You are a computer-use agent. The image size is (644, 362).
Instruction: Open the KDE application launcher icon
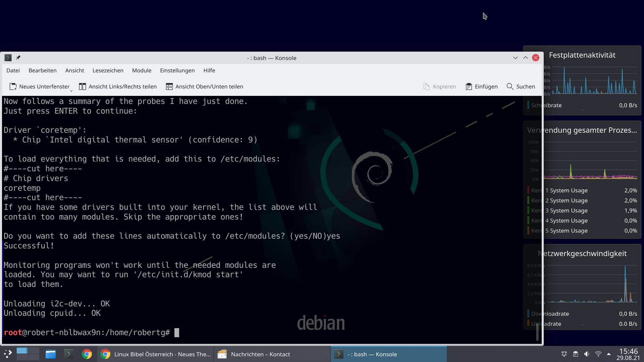tap(7, 354)
